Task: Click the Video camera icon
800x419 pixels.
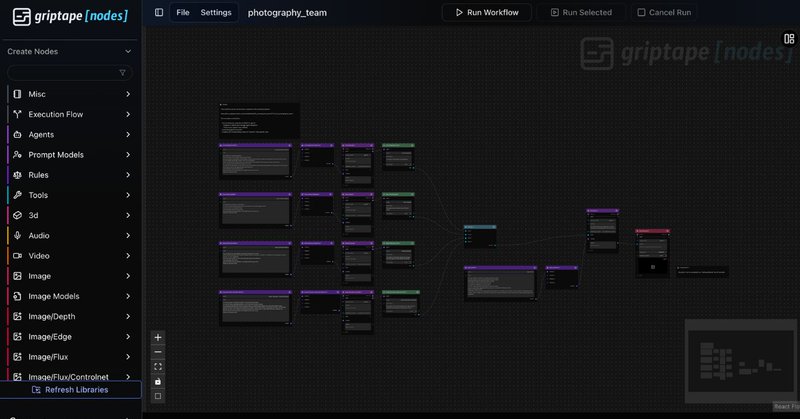Action: coord(17,256)
